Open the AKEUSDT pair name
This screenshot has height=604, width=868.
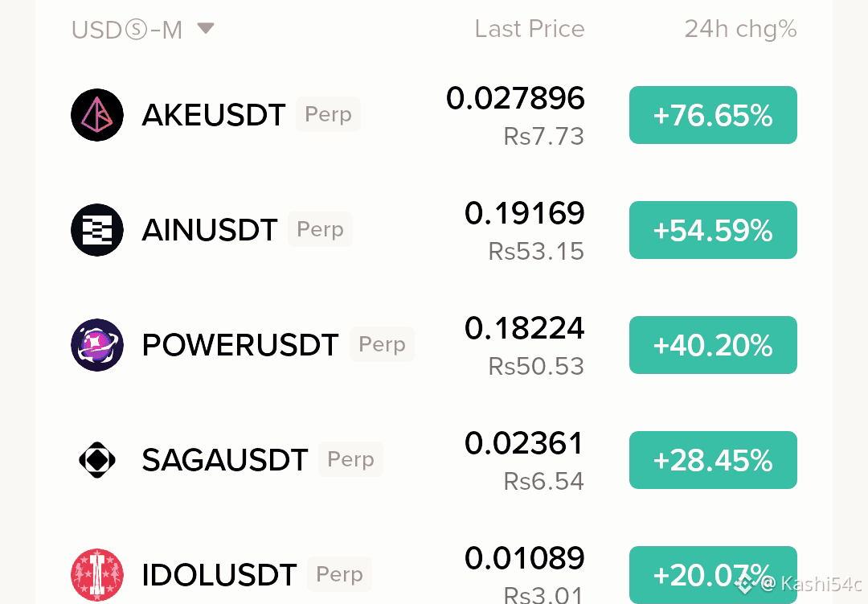[x=214, y=115]
